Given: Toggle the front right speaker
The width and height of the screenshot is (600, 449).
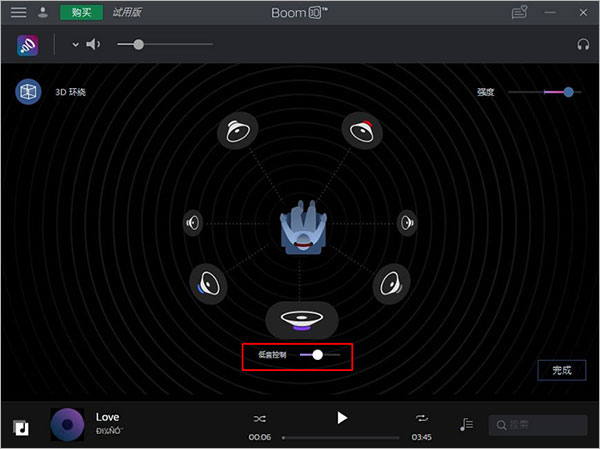Looking at the screenshot, I should (362, 131).
